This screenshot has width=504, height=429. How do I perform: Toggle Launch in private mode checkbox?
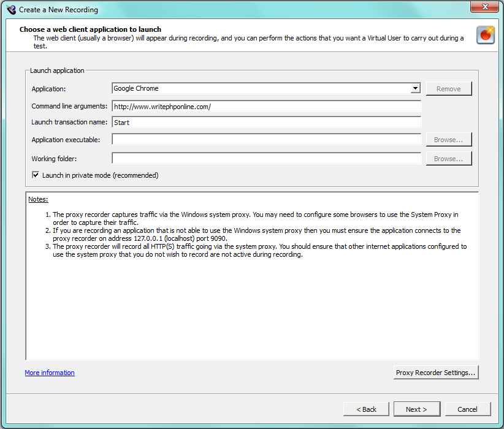[36, 175]
